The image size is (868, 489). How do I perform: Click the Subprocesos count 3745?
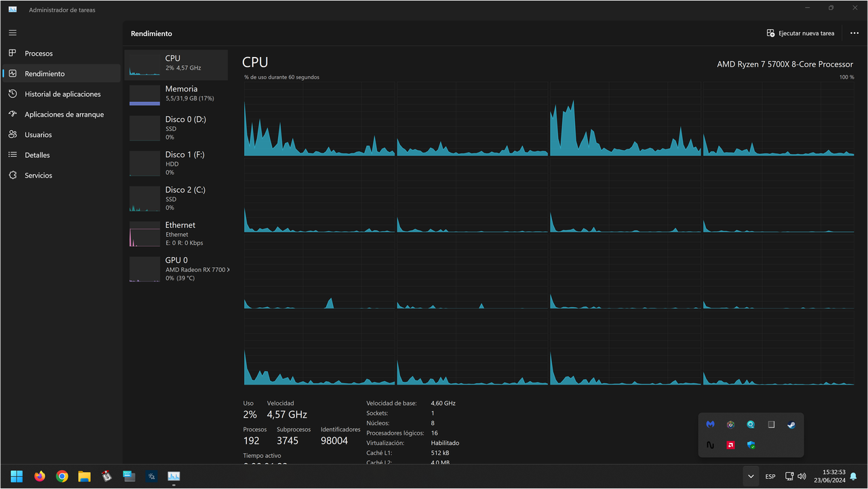pos(288,441)
